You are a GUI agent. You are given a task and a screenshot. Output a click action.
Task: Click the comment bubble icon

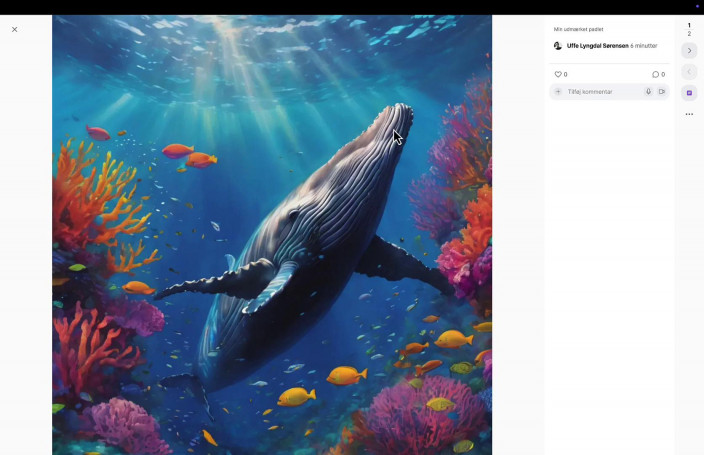pyautogui.click(x=655, y=74)
